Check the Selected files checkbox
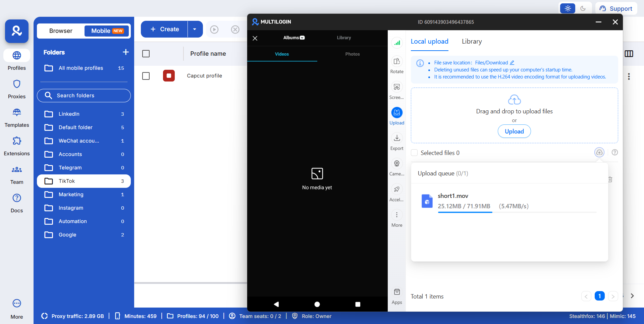The image size is (644, 324). 414,153
